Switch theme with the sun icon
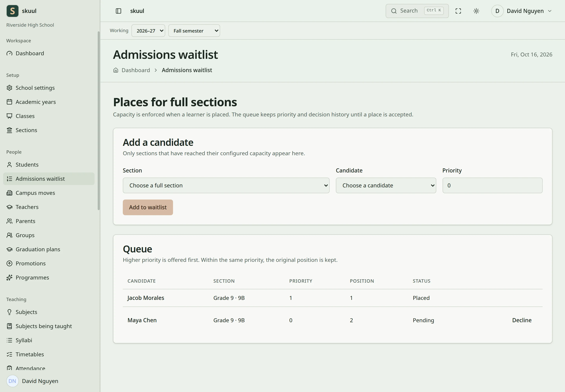This screenshot has width=565, height=392. pos(476,11)
